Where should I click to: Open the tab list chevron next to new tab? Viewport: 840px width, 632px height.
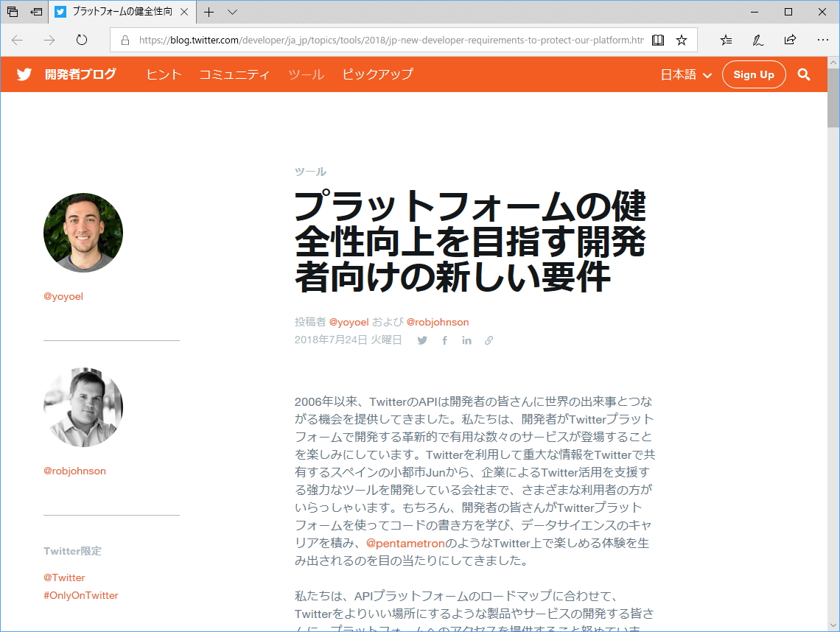pyautogui.click(x=231, y=12)
